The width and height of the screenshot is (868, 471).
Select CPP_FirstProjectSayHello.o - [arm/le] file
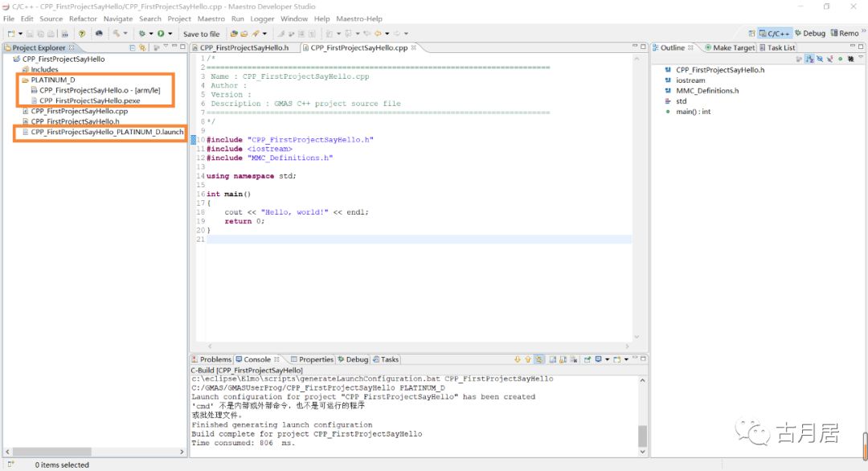click(x=100, y=90)
